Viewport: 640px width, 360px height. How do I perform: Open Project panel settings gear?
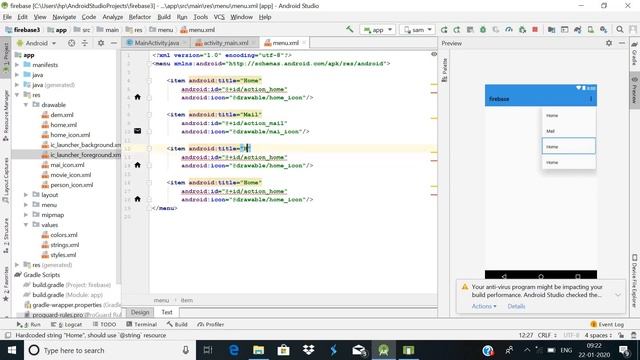(101, 43)
